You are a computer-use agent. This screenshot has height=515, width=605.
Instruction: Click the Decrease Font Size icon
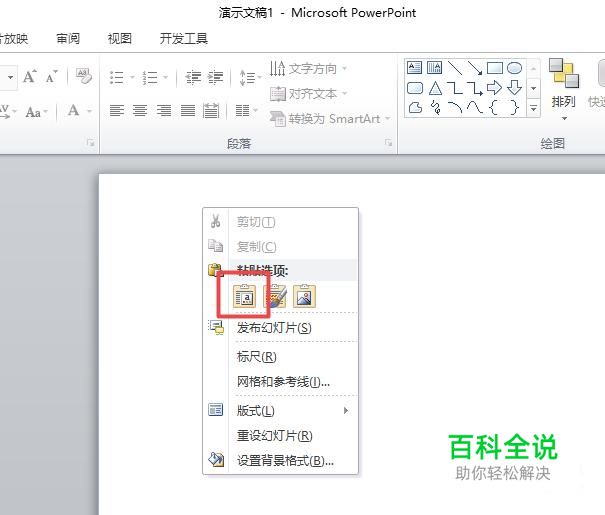(51, 76)
